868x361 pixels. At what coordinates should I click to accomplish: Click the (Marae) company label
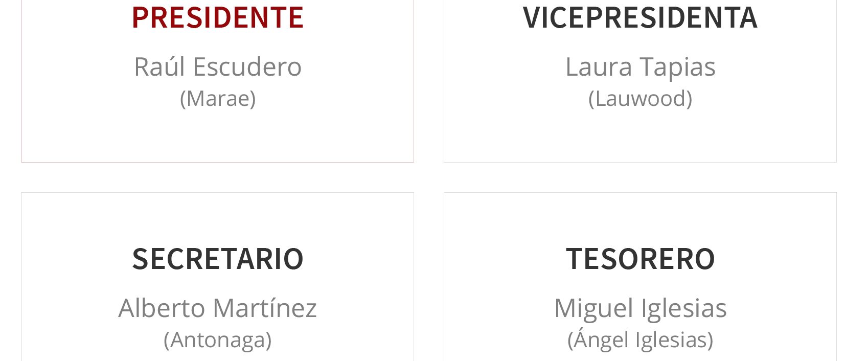coord(218,98)
